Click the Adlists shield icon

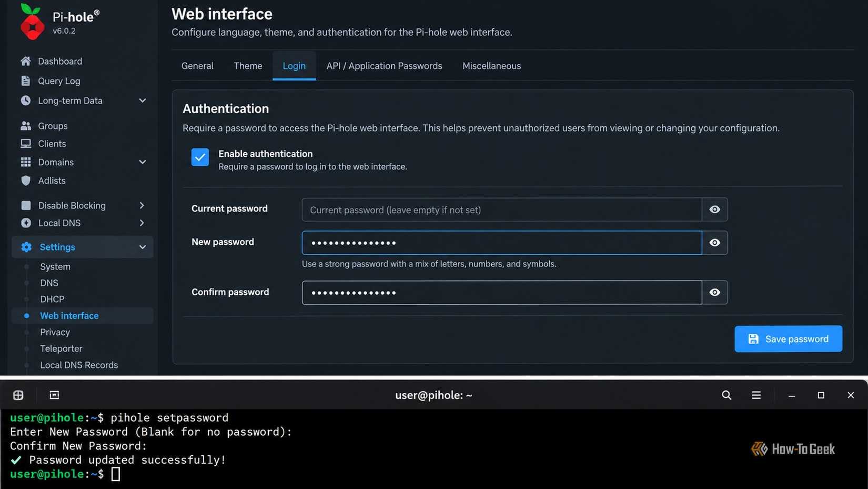pyautogui.click(x=25, y=181)
